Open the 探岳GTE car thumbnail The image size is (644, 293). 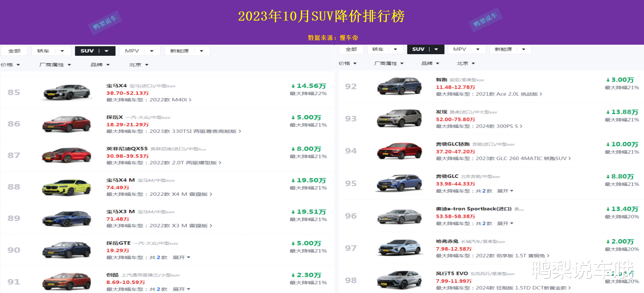point(67,250)
